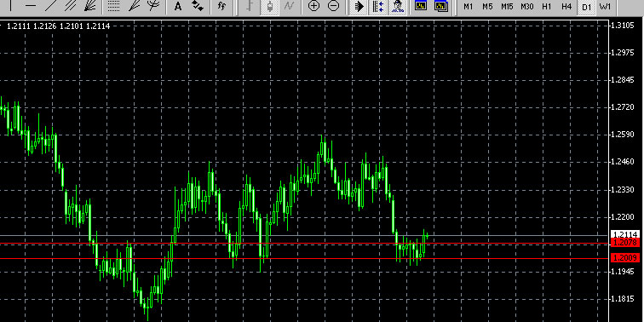Click the single chart window icon
644x322 pixels.
[421, 6]
